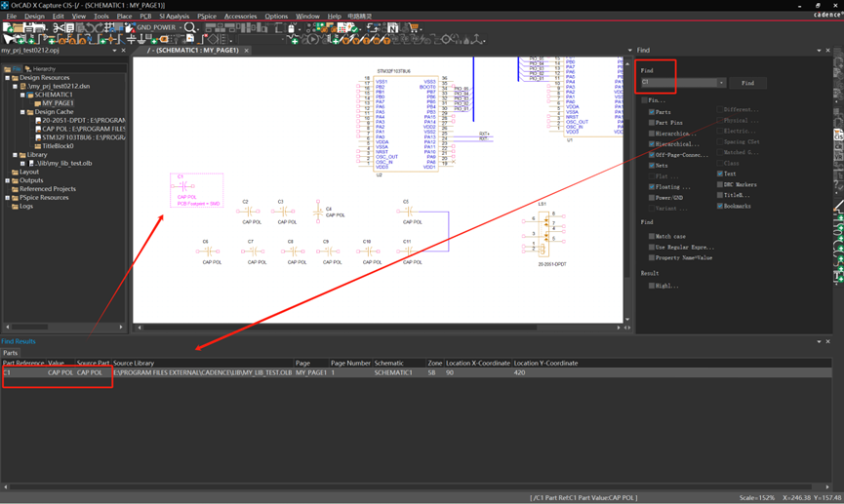844x504 pixels.
Task: Select the arrow pointer Select tool
Action: click(8, 39)
